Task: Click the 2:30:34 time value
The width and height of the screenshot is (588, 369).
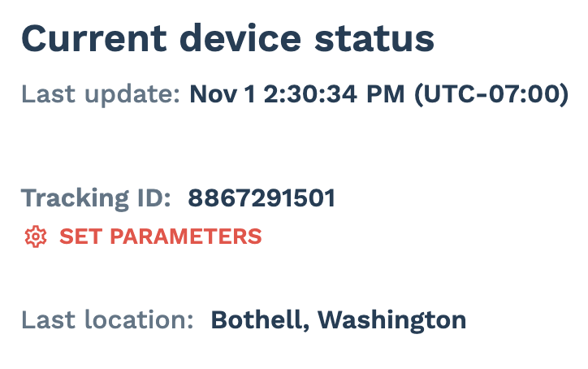Action: coord(310,93)
